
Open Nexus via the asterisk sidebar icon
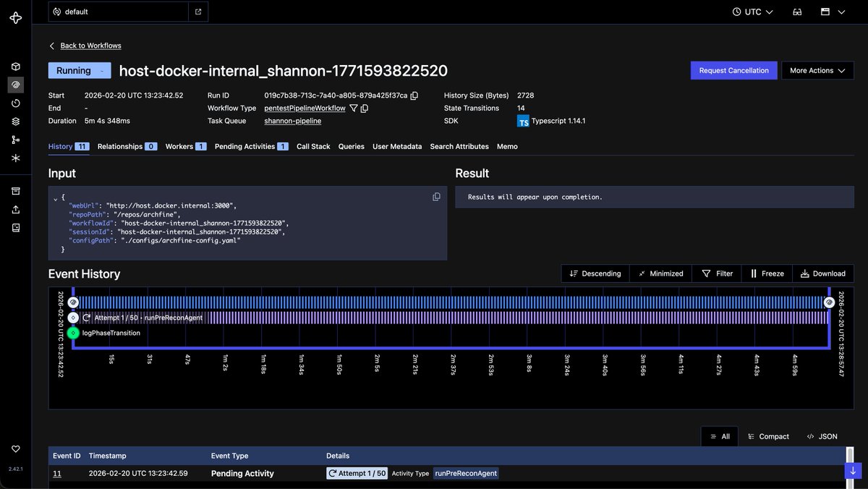(x=15, y=158)
